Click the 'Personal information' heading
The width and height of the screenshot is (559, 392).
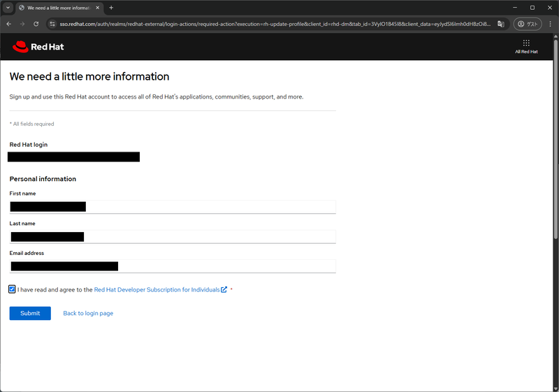point(43,179)
